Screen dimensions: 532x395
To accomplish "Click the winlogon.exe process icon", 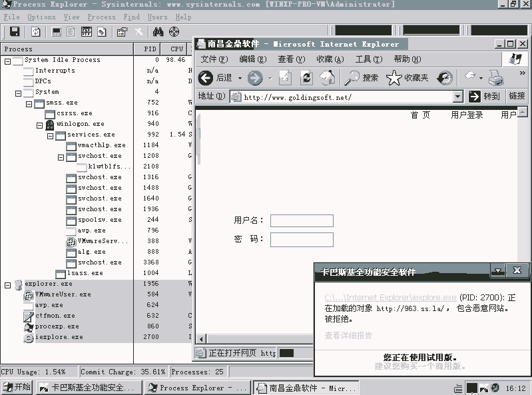I will [50, 125].
